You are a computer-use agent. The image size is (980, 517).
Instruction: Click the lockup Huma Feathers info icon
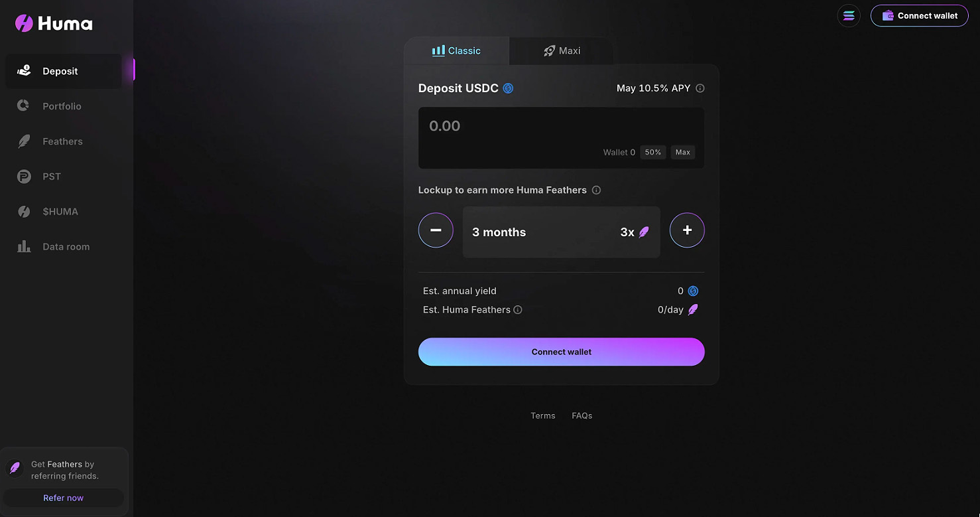pos(596,190)
